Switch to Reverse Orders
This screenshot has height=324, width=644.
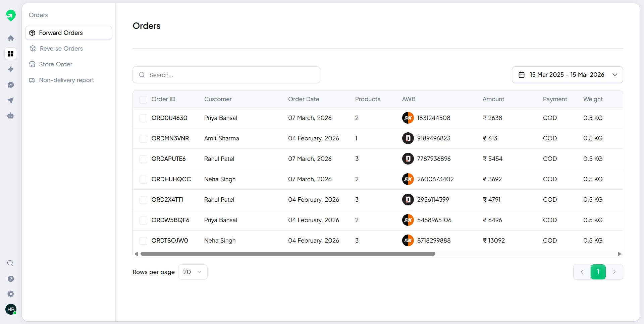(x=61, y=48)
